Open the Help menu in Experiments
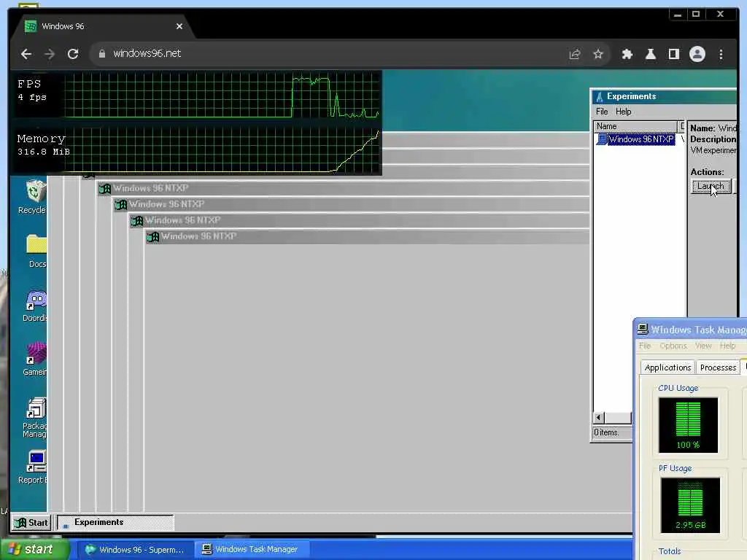The image size is (747, 560). click(623, 112)
